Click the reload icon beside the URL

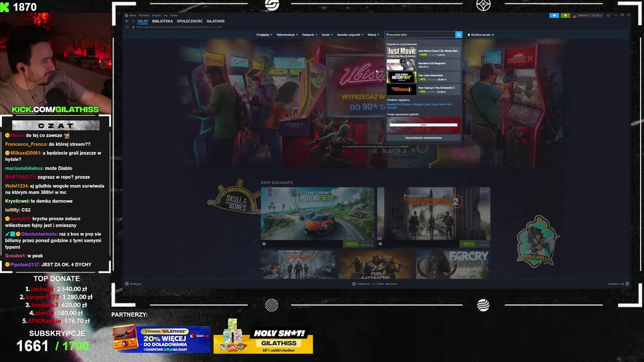(x=127, y=27)
